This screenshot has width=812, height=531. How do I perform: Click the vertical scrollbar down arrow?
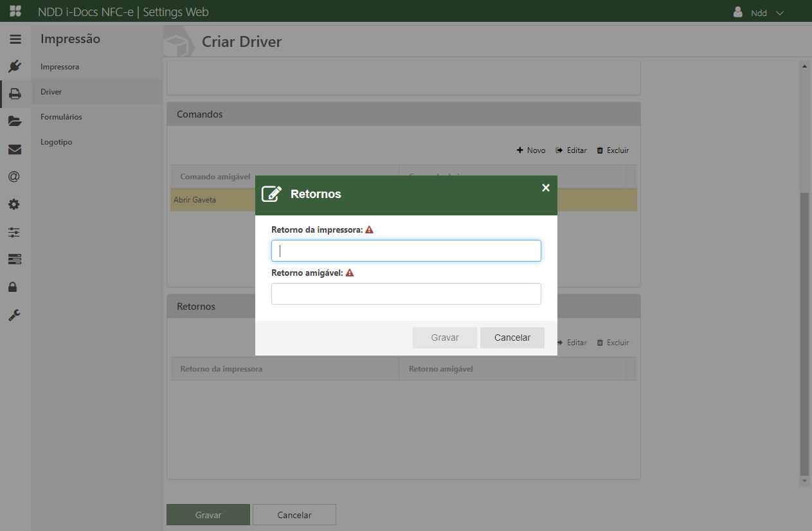[x=804, y=481]
